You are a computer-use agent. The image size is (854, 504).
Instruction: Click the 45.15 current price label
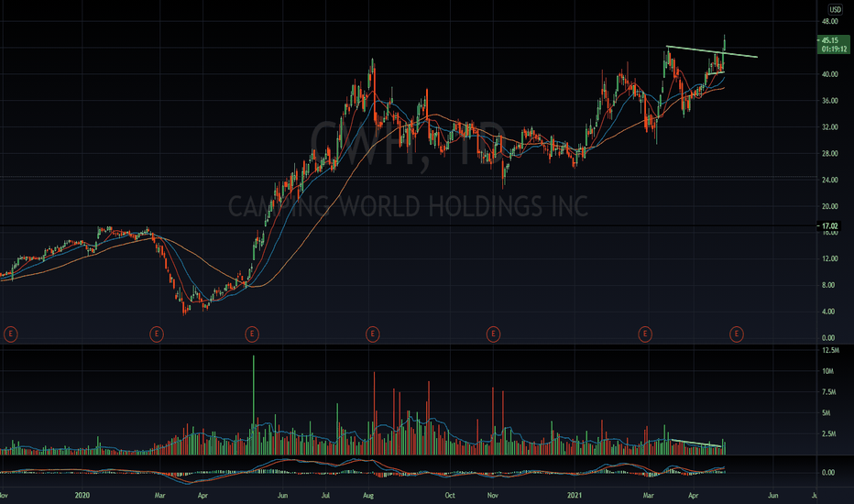click(830, 40)
